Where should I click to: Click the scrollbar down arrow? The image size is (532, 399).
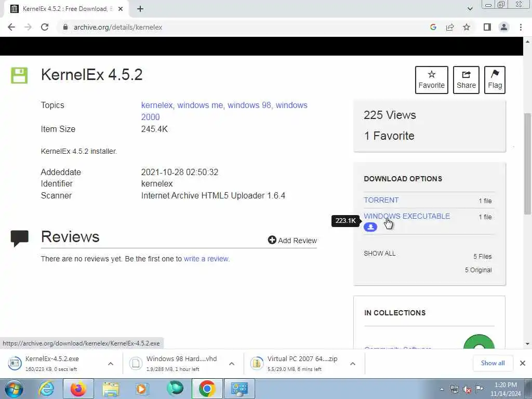click(x=527, y=344)
